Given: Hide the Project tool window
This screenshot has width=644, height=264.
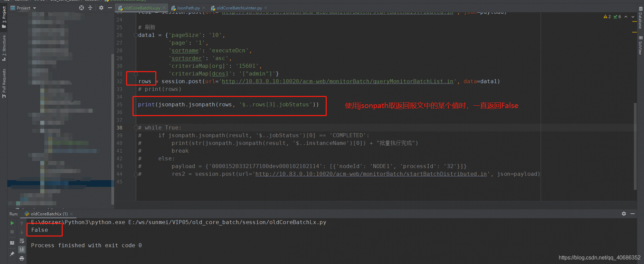Looking at the screenshot, I should coord(110,8).
